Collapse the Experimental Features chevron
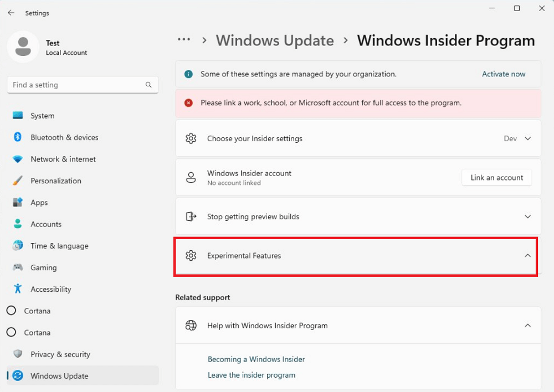The image size is (554, 392). click(527, 255)
